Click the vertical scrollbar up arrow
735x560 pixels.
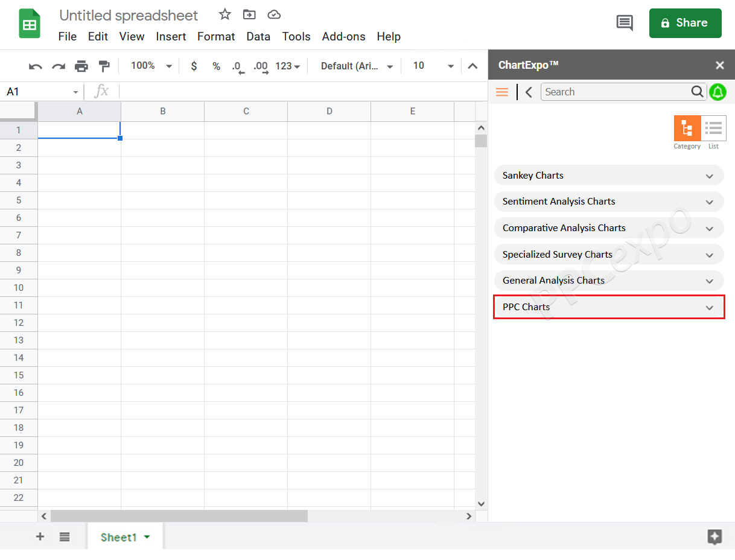pos(481,128)
